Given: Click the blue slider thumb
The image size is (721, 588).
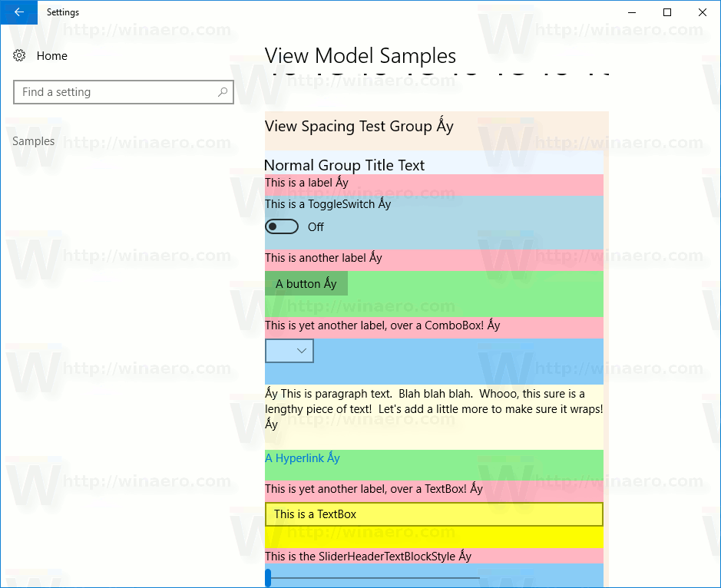Looking at the screenshot, I should point(267,576).
